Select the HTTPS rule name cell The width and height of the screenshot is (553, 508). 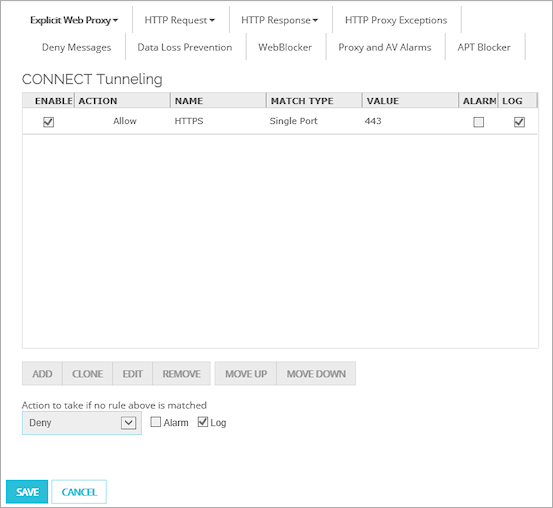click(189, 121)
